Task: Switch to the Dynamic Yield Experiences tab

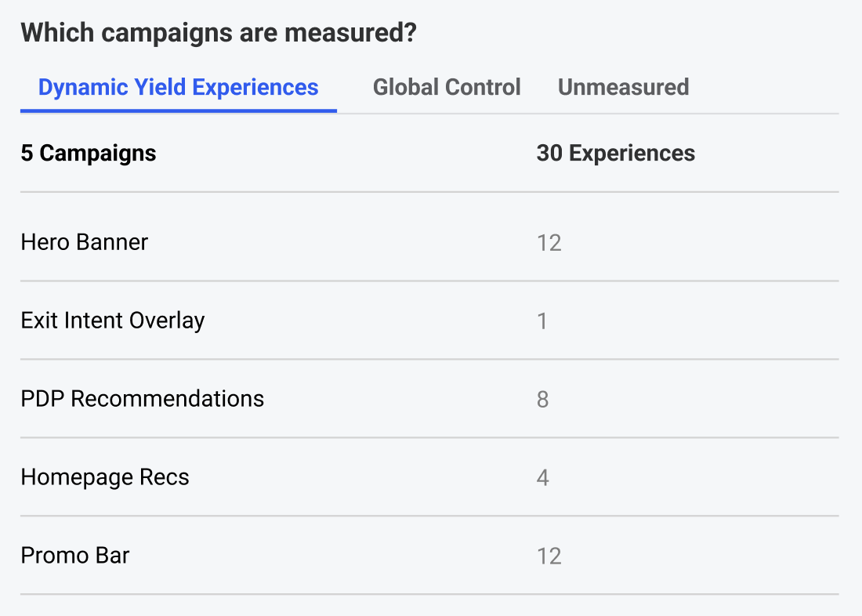Action: (x=178, y=88)
